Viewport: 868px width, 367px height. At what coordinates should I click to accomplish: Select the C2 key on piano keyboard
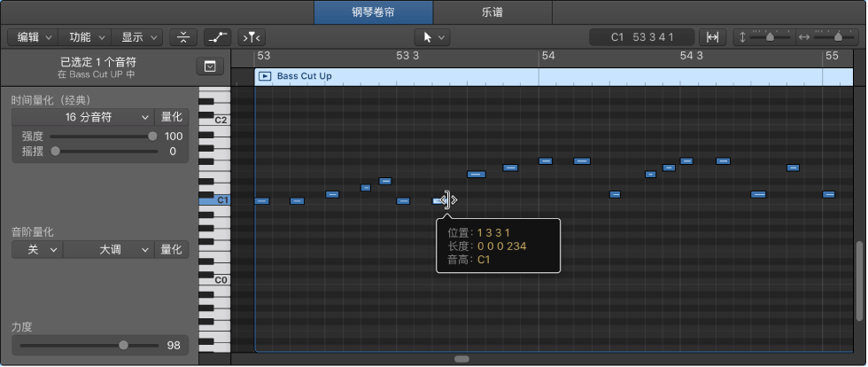(214, 120)
